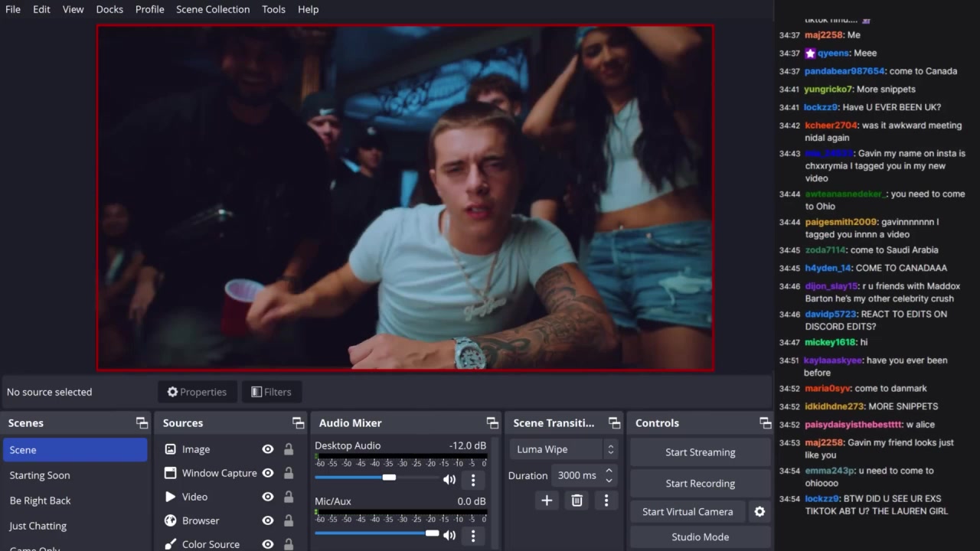This screenshot has width=980, height=551.
Task: Mute the Desktop Audio speaker icon
Action: [x=449, y=480]
